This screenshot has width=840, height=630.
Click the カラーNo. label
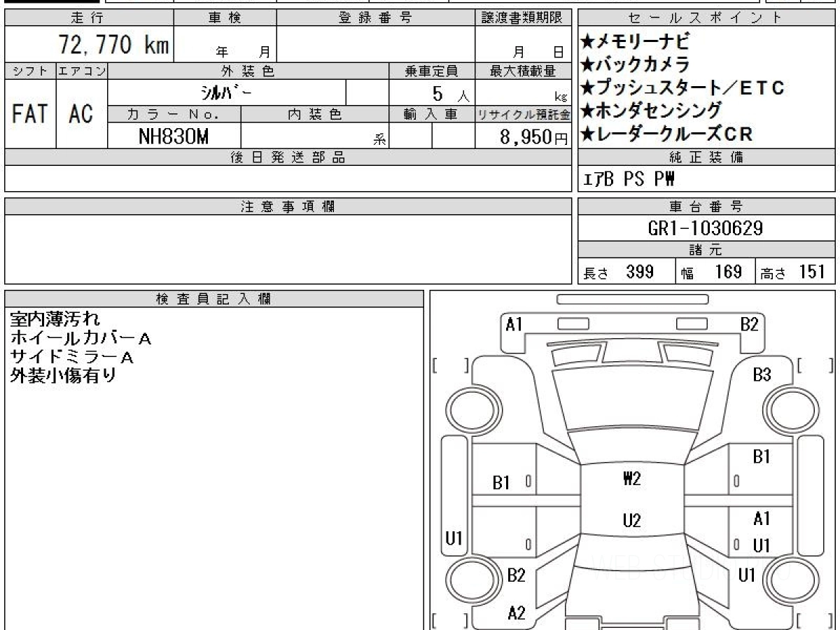pyautogui.click(x=174, y=114)
